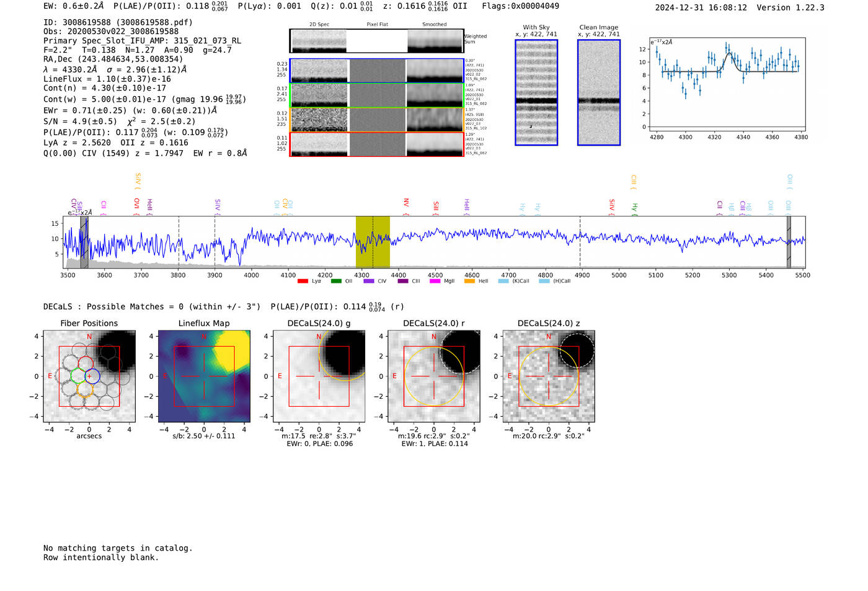Viewport: 868px width, 591px height.
Task: Click the green fiber circle in Fiber Positions
Action: tap(78, 376)
